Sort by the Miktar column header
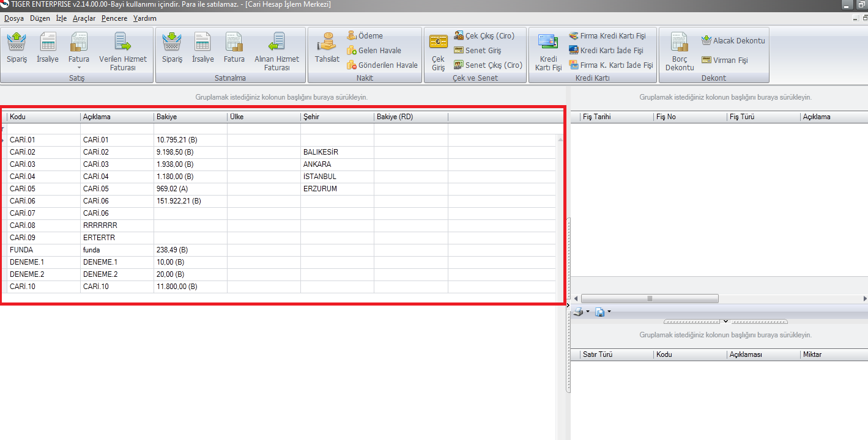 834,354
